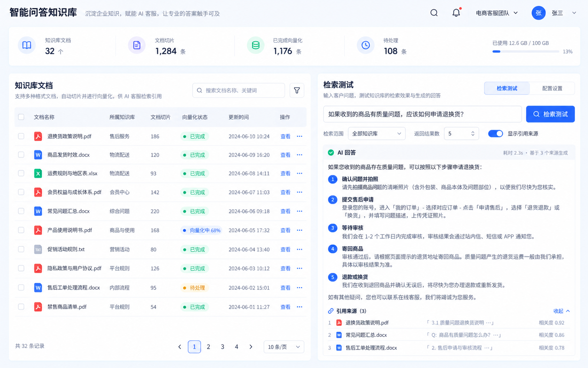Click the search magnifier icon in header

click(x=434, y=13)
